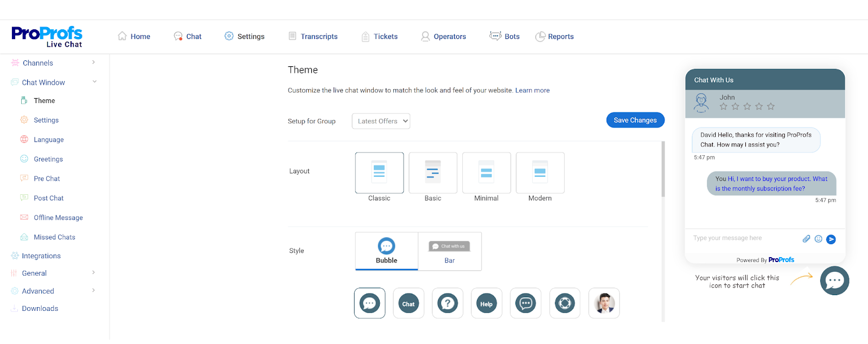Open Settings under Chat Window sidebar
Viewport: 868px width, 344px height.
point(46,120)
